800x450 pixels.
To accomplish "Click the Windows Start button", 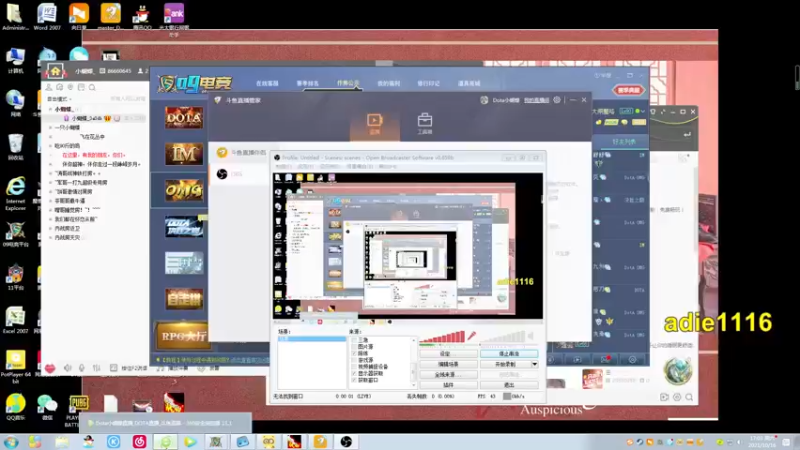I will click(x=11, y=441).
